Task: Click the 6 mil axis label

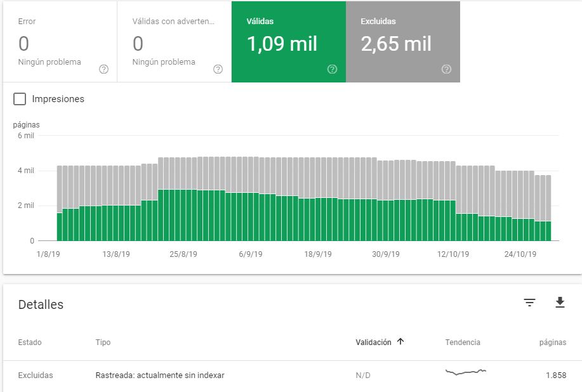Action: (x=26, y=136)
